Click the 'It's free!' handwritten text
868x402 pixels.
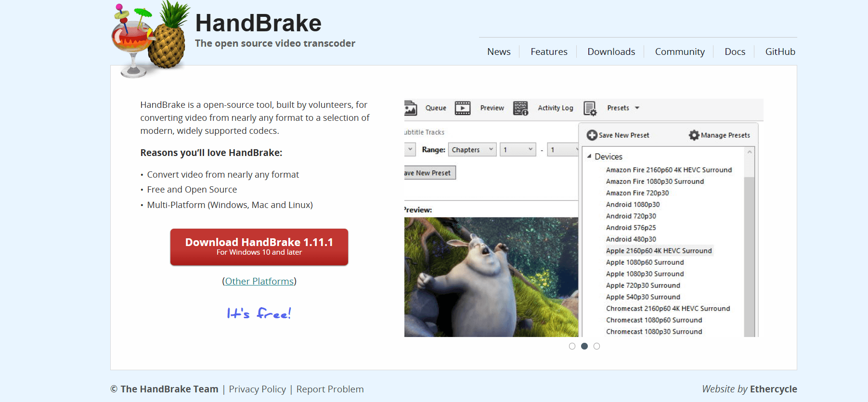point(259,313)
